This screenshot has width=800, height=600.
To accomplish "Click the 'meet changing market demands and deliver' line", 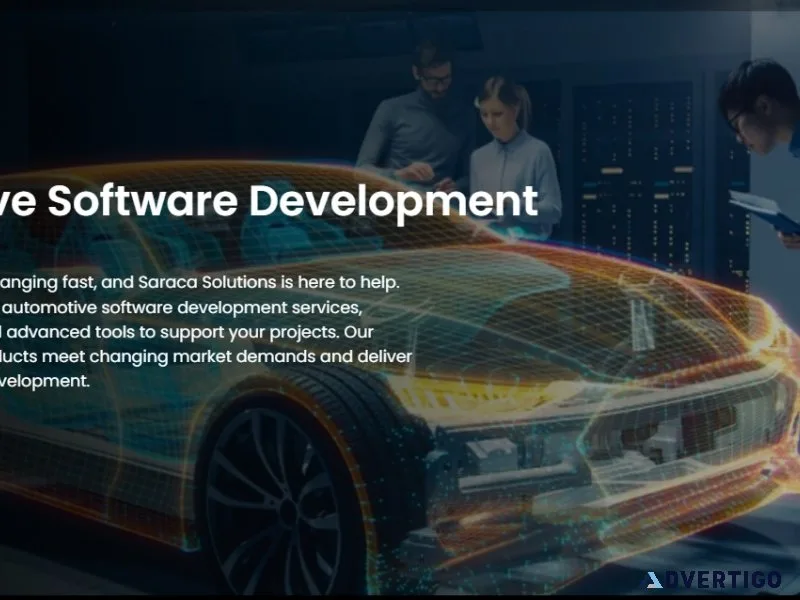I will (x=206, y=357).
